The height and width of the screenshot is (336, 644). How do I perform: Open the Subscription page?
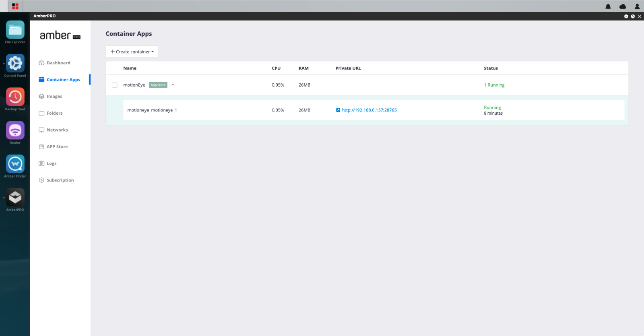tap(60, 180)
